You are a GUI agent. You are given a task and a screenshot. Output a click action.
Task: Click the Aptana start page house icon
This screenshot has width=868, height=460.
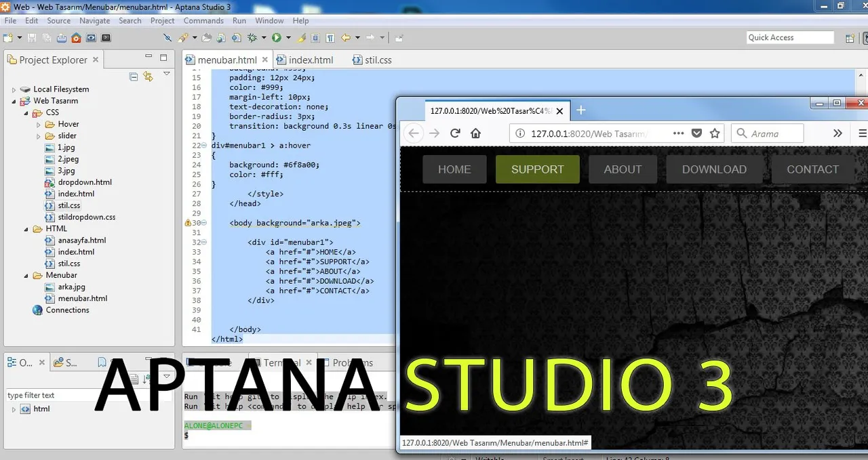pyautogui.click(x=76, y=38)
